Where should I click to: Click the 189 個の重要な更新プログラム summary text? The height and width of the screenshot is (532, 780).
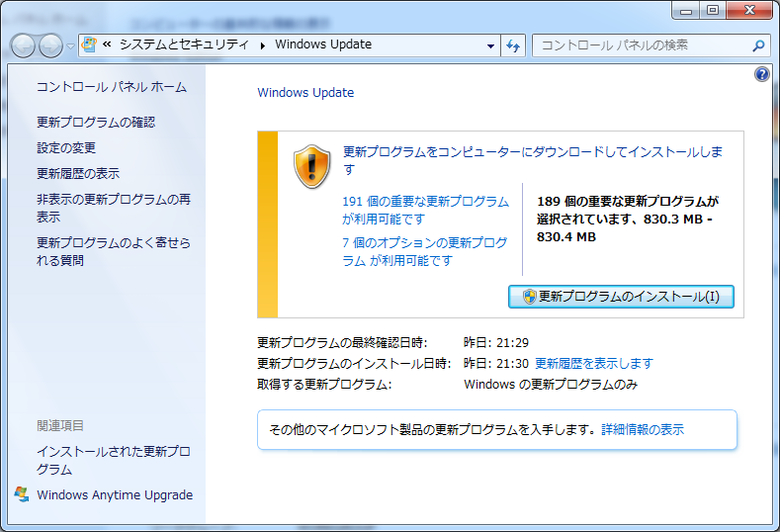[628, 219]
